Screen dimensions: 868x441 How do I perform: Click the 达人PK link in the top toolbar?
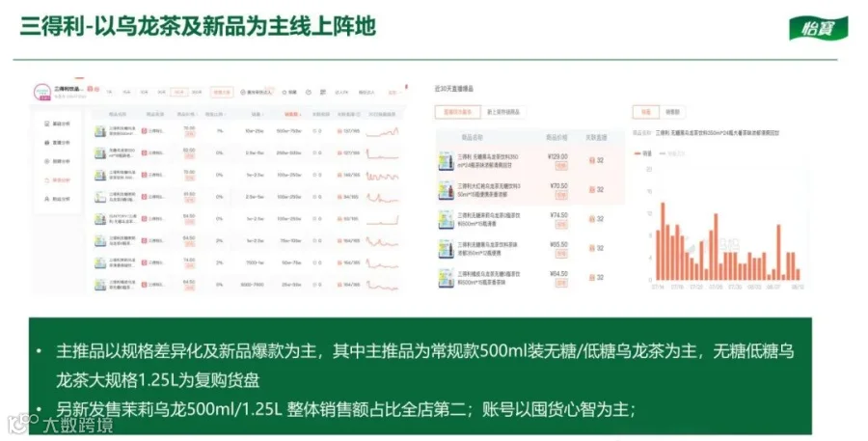pyautogui.click(x=341, y=93)
